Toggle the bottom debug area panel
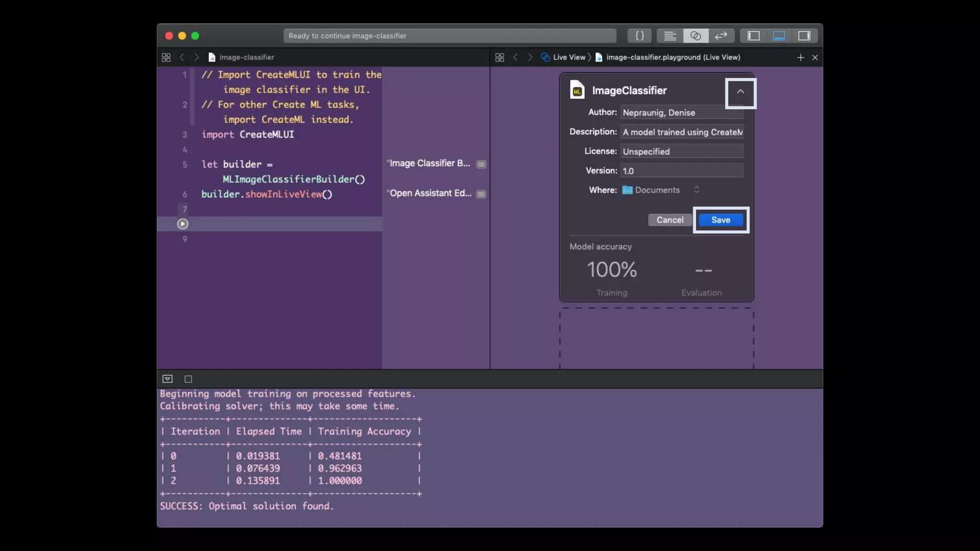Image resolution: width=980 pixels, height=551 pixels. (779, 36)
